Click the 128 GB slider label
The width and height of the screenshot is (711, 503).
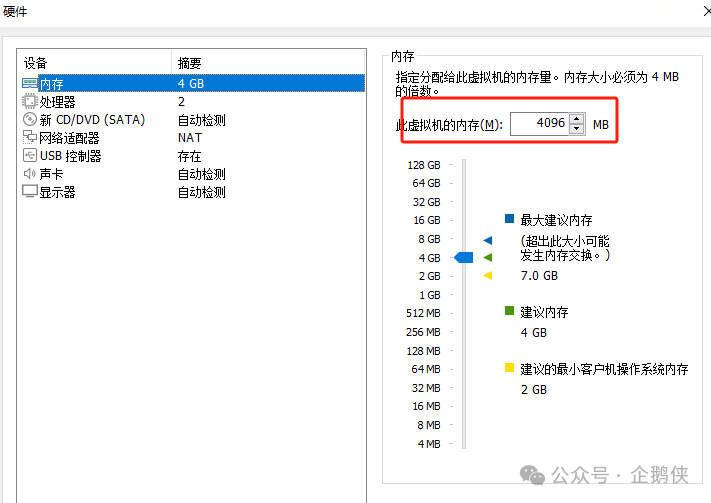424,165
